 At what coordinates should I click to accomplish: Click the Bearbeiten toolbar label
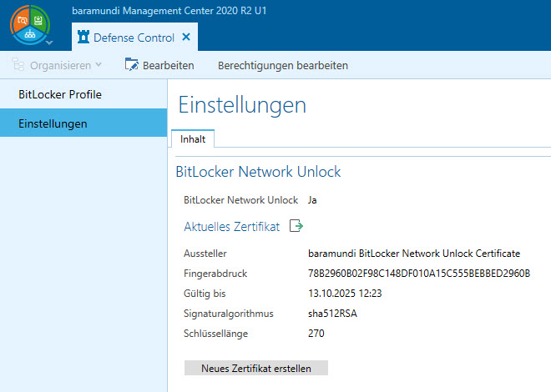(169, 66)
